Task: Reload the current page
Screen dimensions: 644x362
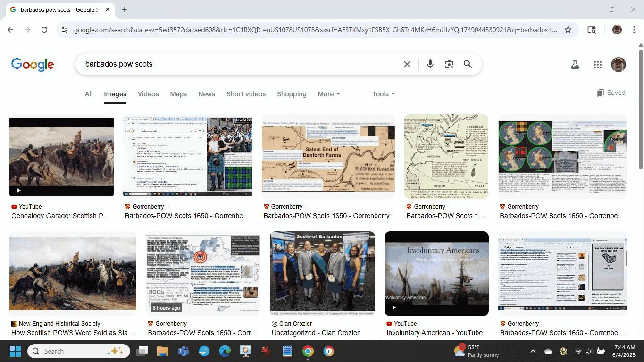Action: click(x=44, y=30)
